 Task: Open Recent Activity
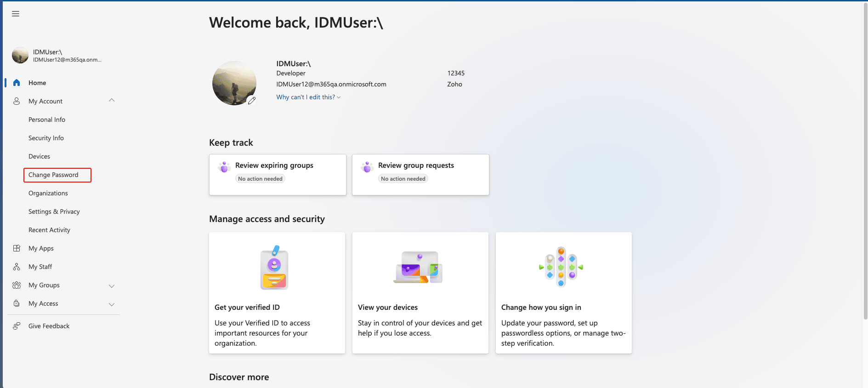(x=49, y=230)
